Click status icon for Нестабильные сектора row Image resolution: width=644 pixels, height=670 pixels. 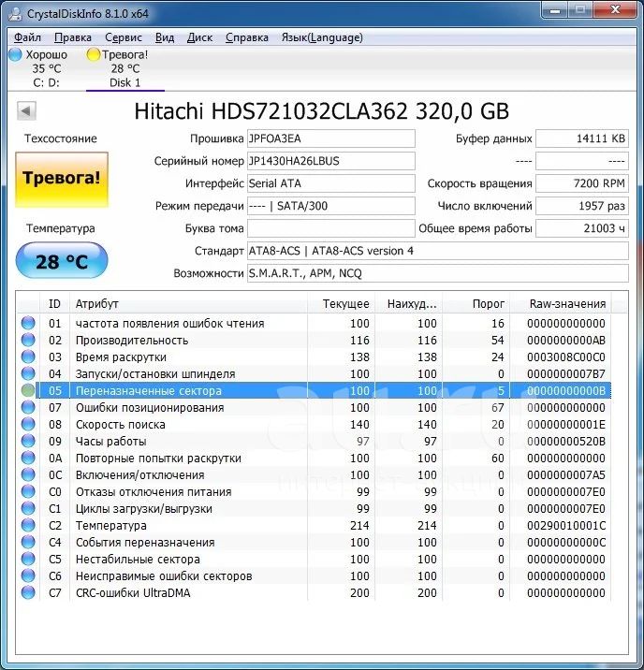click(28, 559)
